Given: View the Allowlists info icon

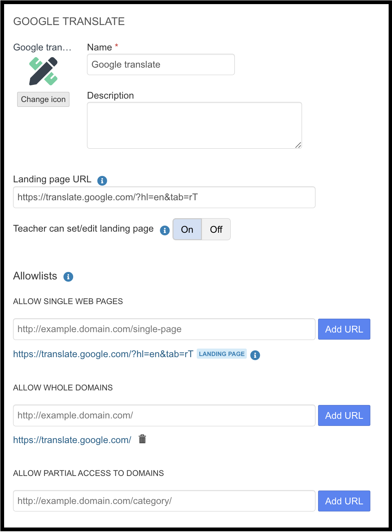Looking at the screenshot, I should tap(68, 276).
